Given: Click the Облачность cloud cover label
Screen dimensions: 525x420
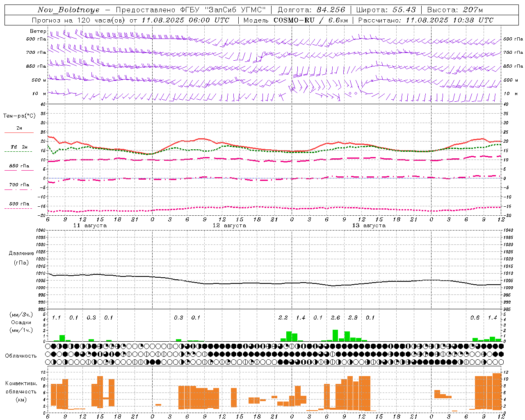Looking at the screenshot, I should point(21,356).
